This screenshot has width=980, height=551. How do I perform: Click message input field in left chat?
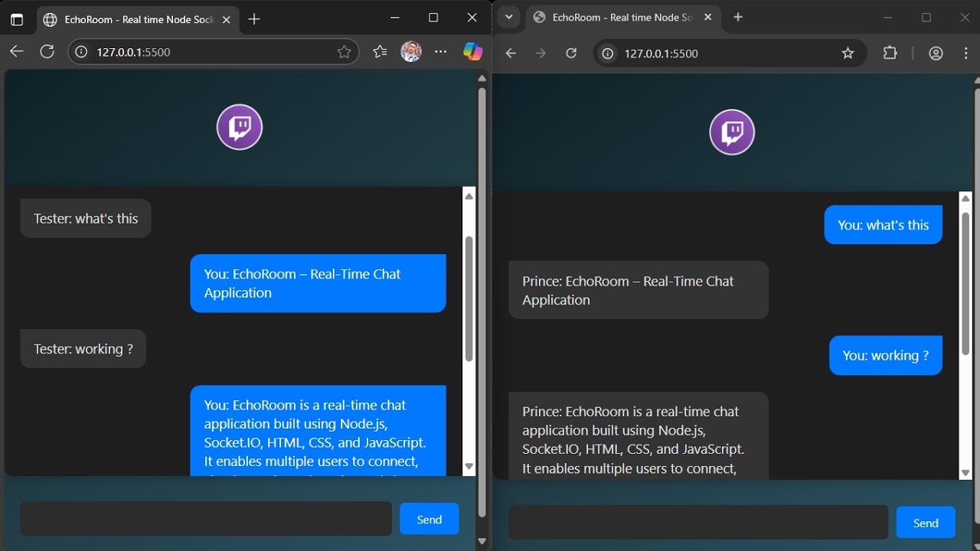(x=206, y=519)
